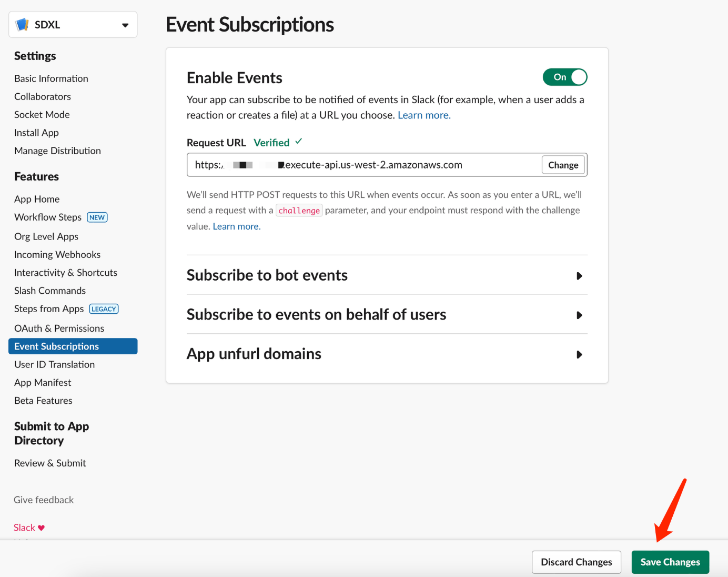Image resolution: width=728 pixels, height=577 pixels.
Task: Open Learn more link after challenge value
Action: point(237,226)
